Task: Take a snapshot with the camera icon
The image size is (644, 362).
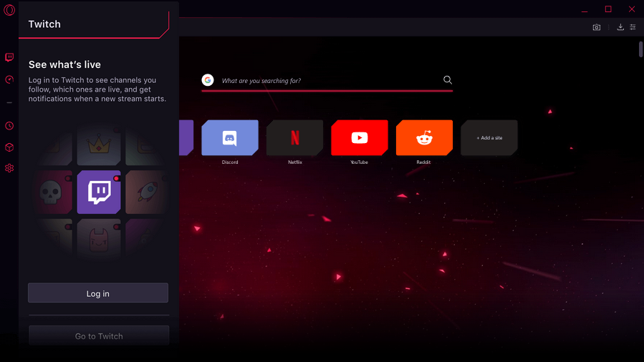Action: coord(596,27)
